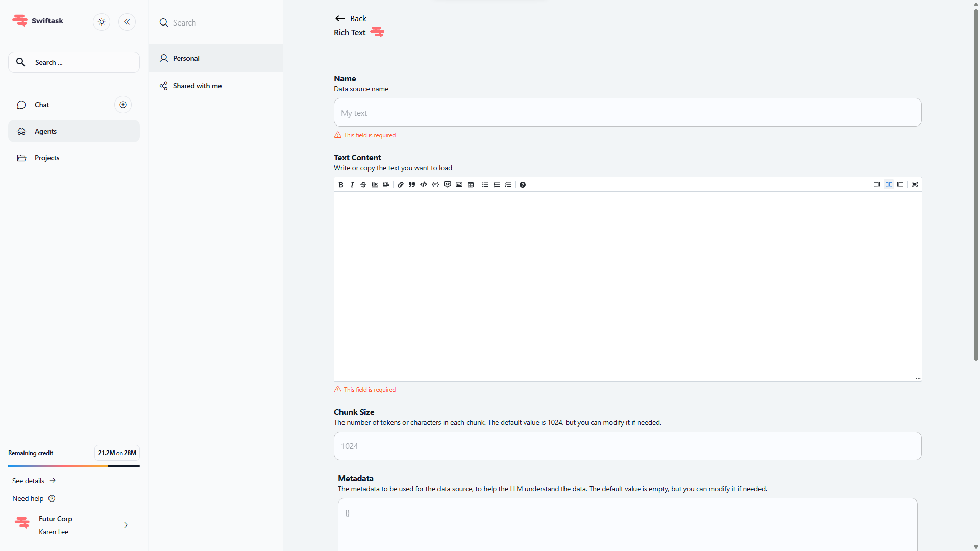Go to Projects in sidebar
Screen dimensions: 980x551
[x=47, y=158]
